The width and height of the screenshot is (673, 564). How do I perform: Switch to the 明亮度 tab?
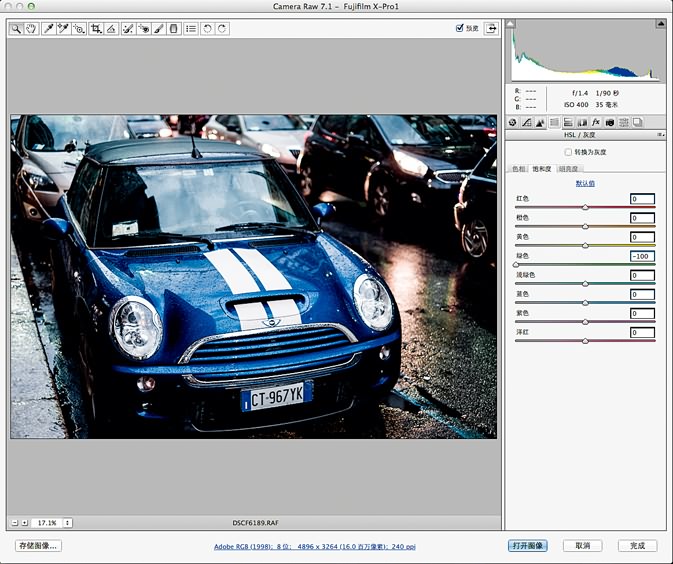pyautogui.click(x=568, y=169)
